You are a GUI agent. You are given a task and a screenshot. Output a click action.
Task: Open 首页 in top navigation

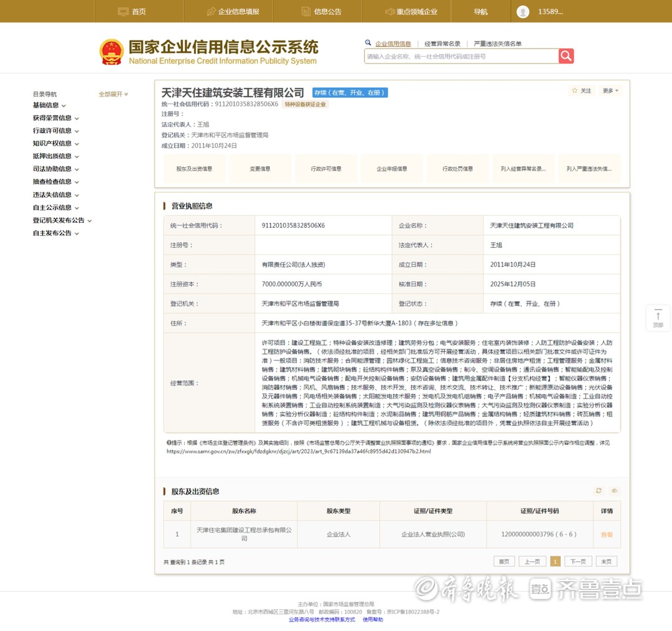pyautogui.click(x=138, y=12)
